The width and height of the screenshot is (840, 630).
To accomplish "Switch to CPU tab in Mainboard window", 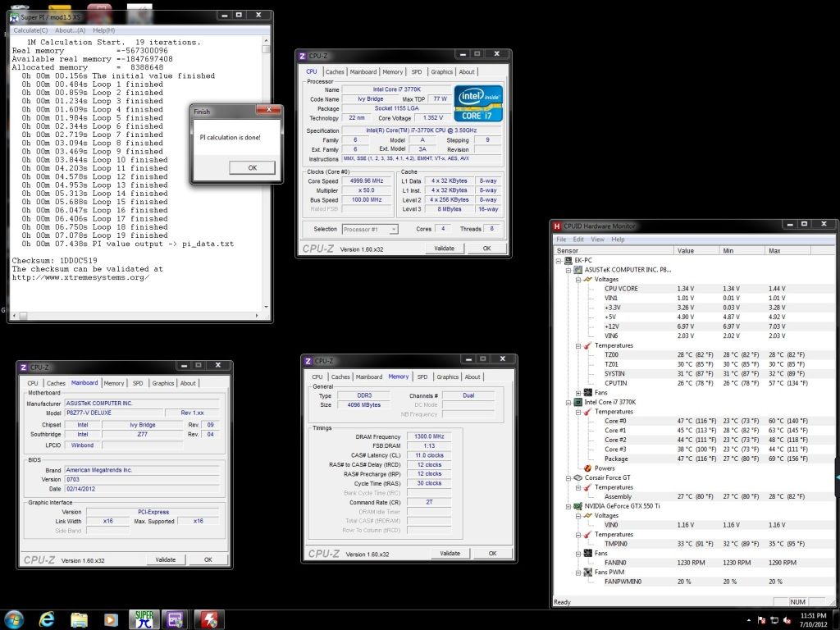I will click(x=33, y=384).
